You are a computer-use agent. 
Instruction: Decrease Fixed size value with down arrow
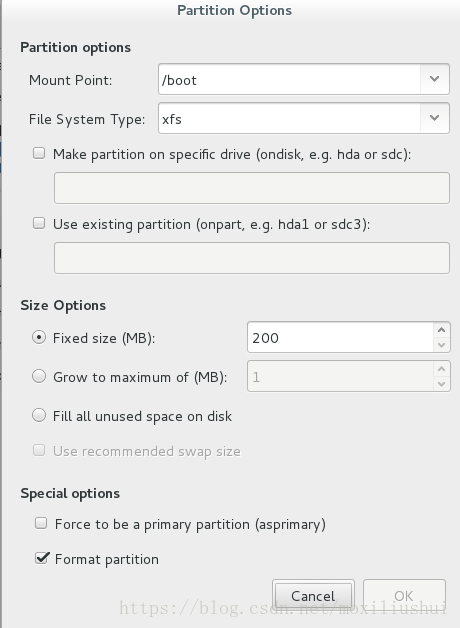(x=442, y=345)
